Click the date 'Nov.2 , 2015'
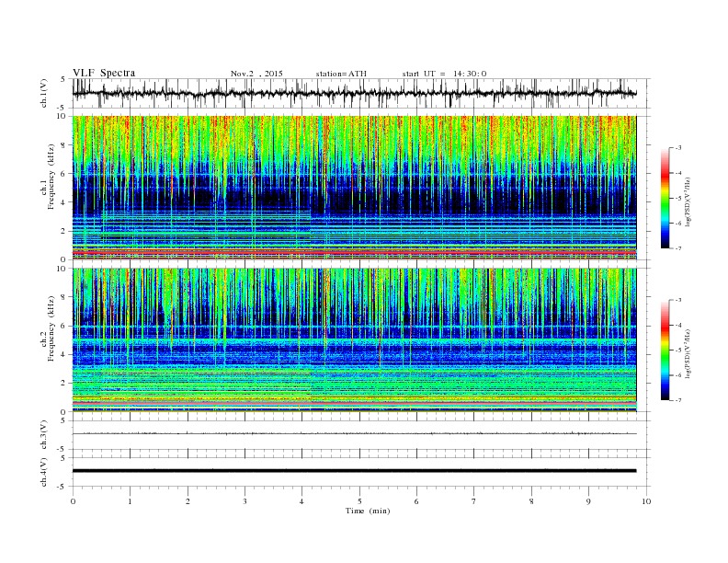 coord(256,74)
